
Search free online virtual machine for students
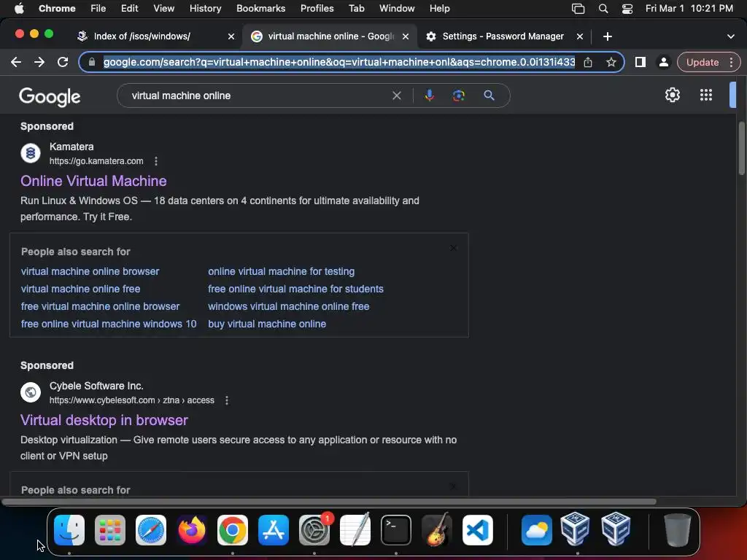(x=296, y=289)
